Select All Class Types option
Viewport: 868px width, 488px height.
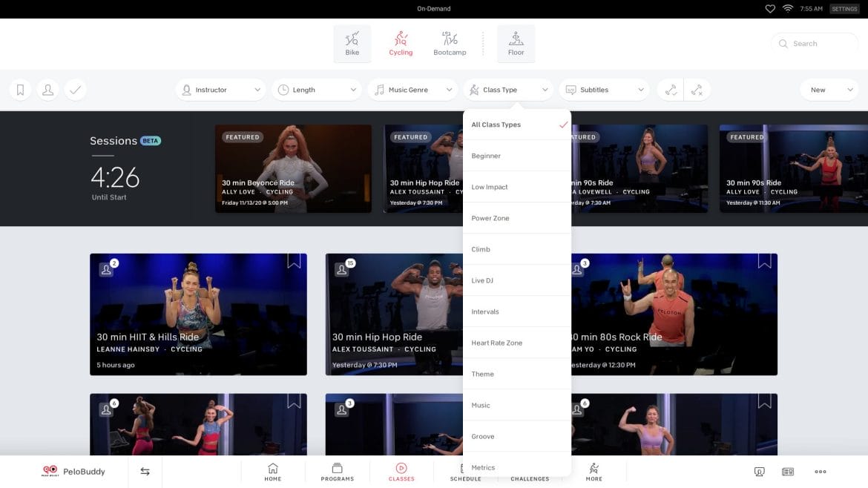coord(517,125)
